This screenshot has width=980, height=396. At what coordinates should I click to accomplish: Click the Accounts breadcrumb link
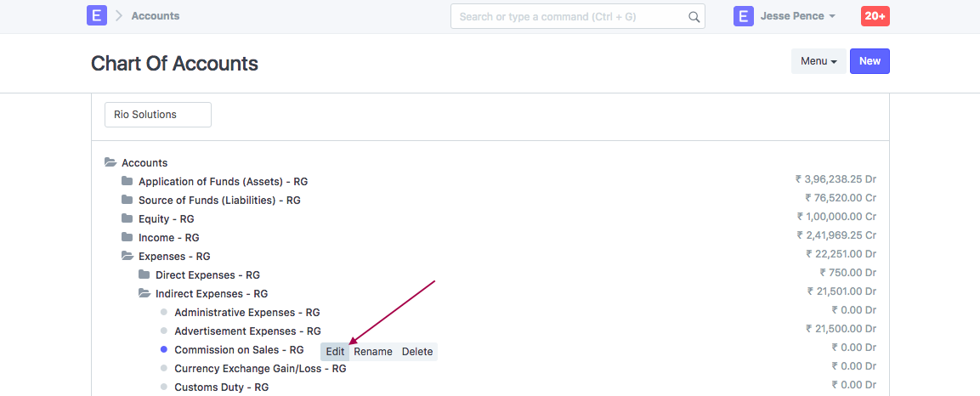[156, 16]
